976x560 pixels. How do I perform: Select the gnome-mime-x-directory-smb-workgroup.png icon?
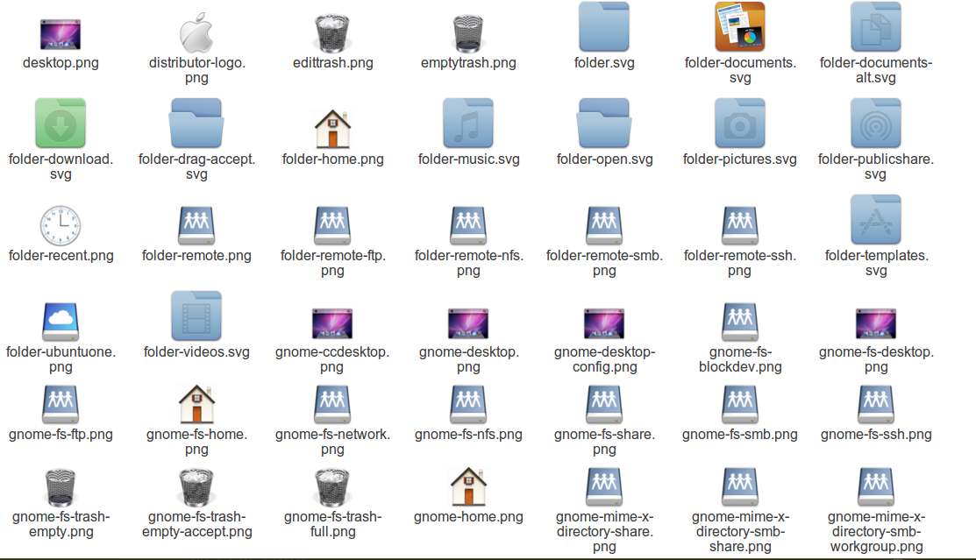pyautogui.click(x=876, y=486)
